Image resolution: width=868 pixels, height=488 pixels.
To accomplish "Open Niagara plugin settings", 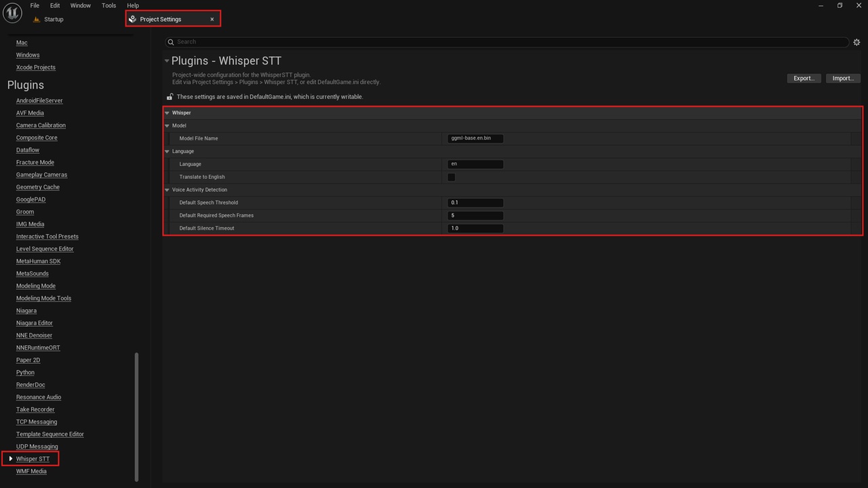I will pyautogui.click(x=26, y=311).
